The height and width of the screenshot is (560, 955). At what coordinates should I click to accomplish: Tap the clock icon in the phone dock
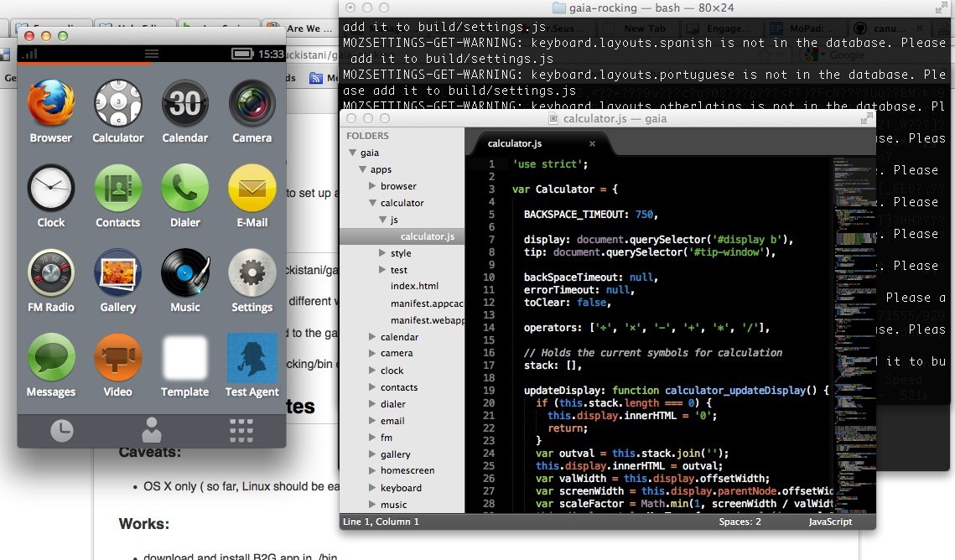point(61,430)
